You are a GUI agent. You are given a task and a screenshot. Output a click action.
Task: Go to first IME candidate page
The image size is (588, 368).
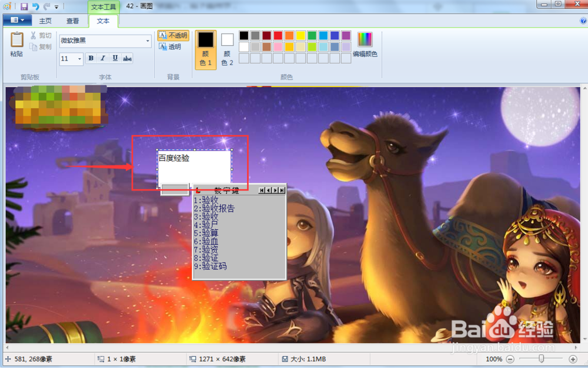click(262, 190)
